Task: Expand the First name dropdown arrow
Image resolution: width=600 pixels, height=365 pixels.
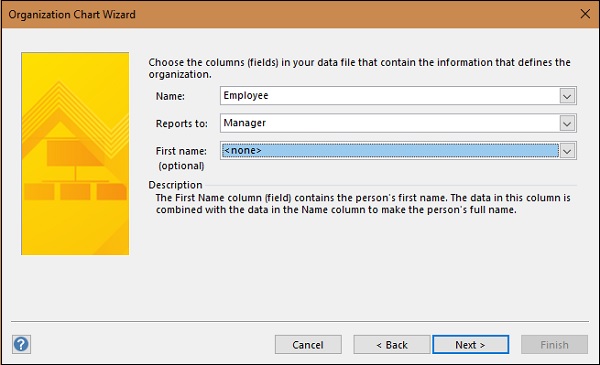Action: point(567,151)
